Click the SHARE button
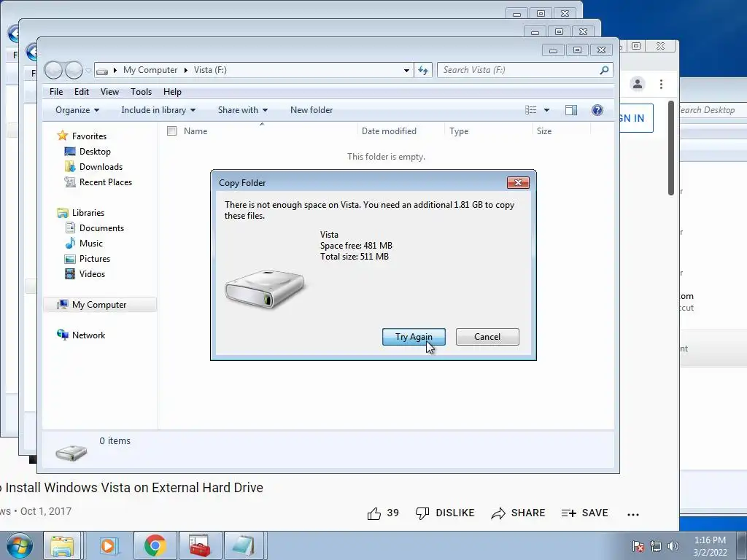Viewport: 747px width, 560px height. point(519,513)
